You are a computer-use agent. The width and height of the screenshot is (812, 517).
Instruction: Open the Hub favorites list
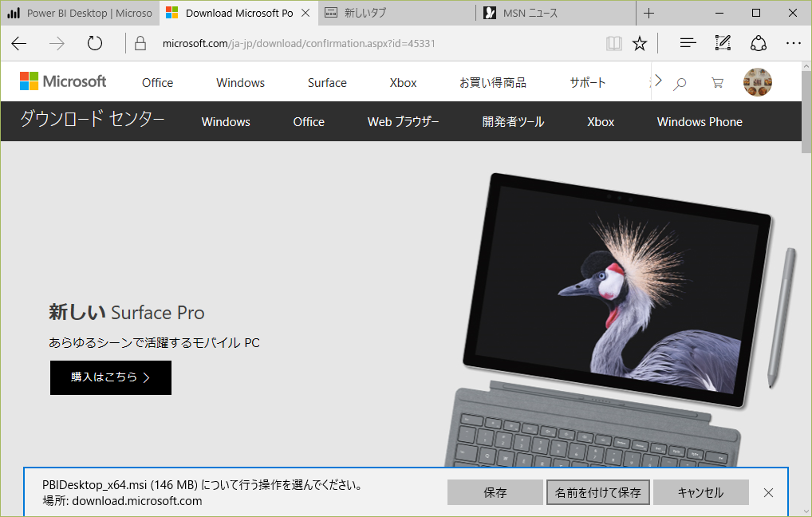[x=688, y=44]
